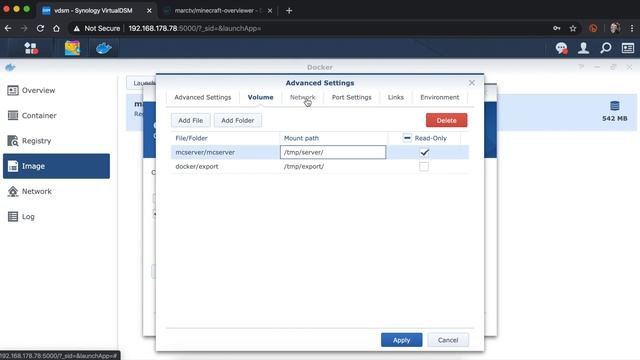Open the saved passwords key icon
Screen dimensions: 640x360
[557, 28]
